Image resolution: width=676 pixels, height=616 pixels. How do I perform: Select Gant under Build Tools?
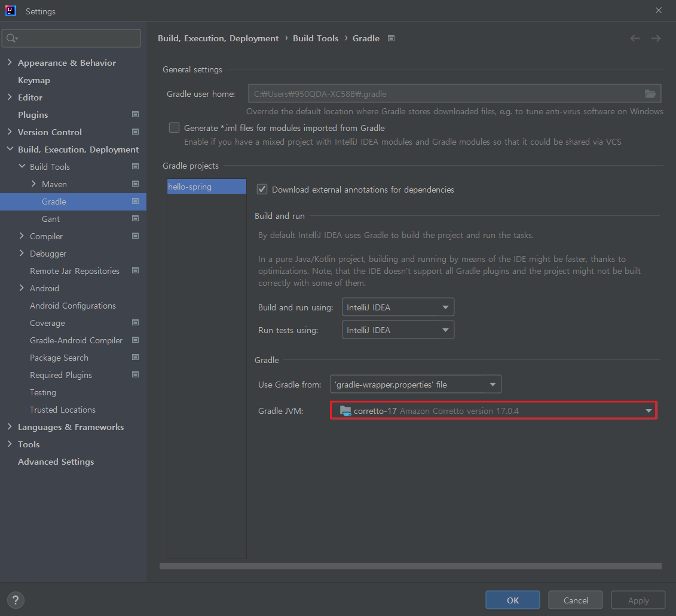tap(51, 219)
